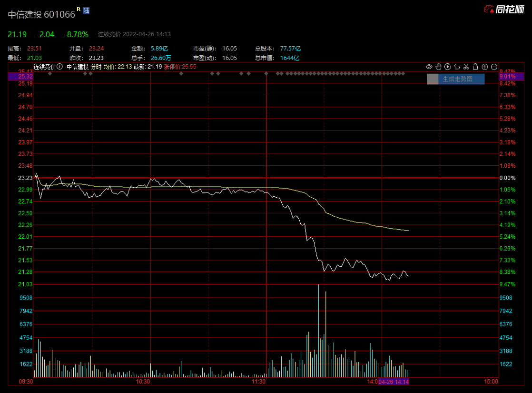Zoom out with the minus circle icon
Viewport: 532px width, 393px height.
(494, 67)
